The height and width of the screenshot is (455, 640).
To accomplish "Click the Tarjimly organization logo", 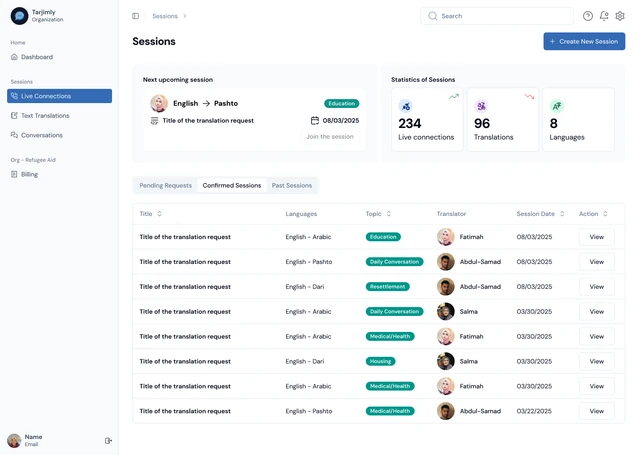I will coord(19,16).
